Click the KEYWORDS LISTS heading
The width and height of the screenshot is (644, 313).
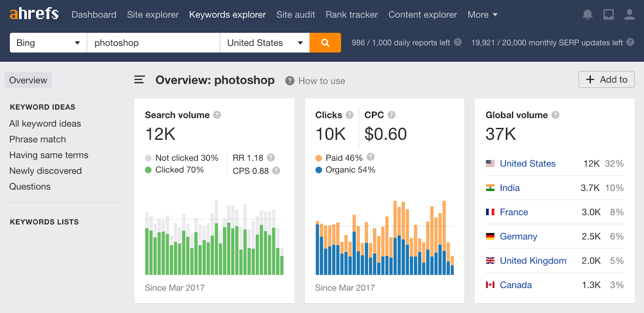44,222
